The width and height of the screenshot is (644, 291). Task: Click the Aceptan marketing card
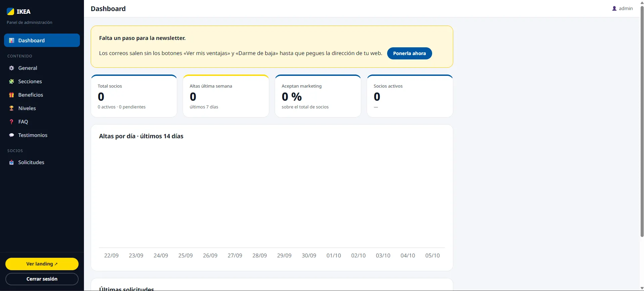point(318,96)
